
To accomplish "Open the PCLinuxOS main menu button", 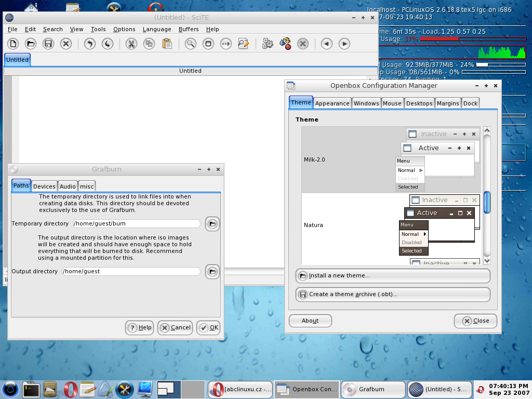I will [10, 389].
